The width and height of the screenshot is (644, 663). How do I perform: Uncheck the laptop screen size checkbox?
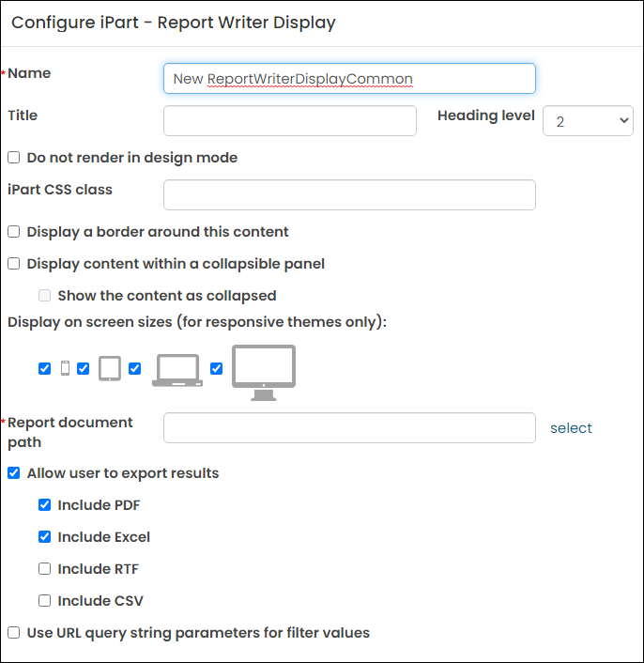click(x=135, y=369)
